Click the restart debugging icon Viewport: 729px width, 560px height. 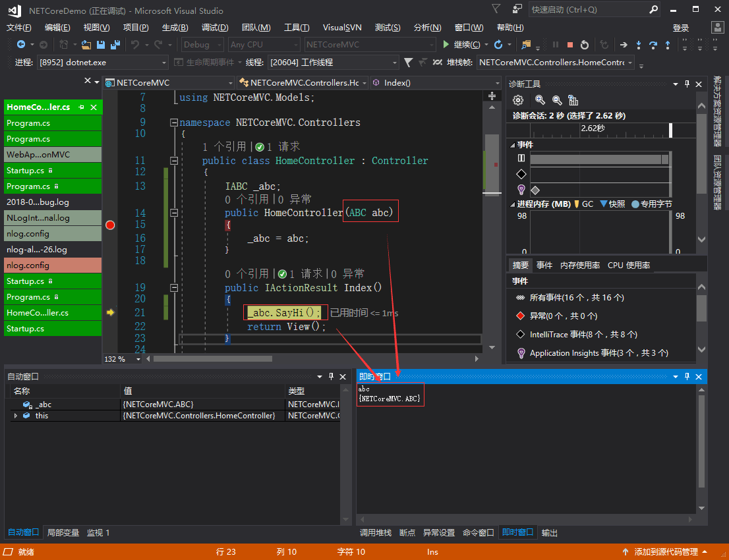click(585, 45)
